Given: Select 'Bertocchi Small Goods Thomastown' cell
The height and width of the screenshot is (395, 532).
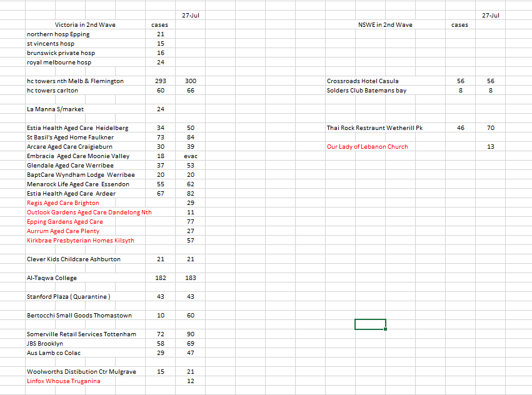Looking at the screenshot, I should tap(79, 316).
